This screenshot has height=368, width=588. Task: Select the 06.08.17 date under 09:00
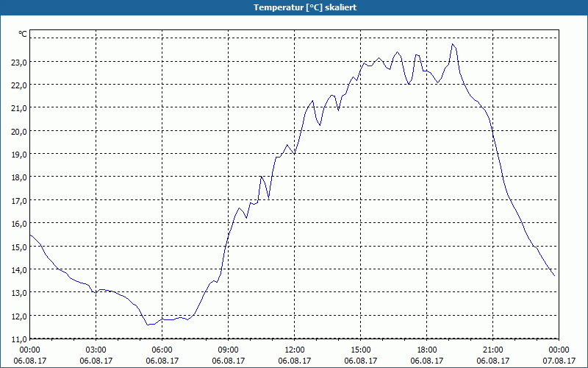229,361
